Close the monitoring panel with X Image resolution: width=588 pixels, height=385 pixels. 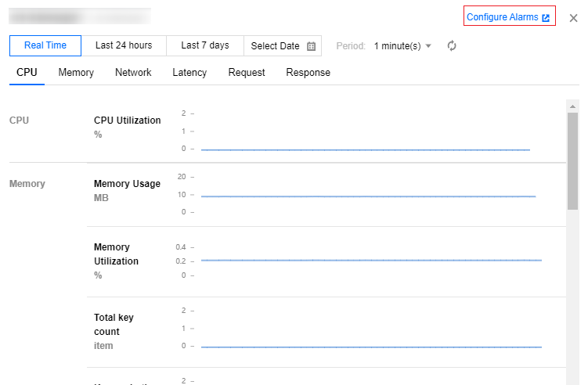click(x=573, y=18)
